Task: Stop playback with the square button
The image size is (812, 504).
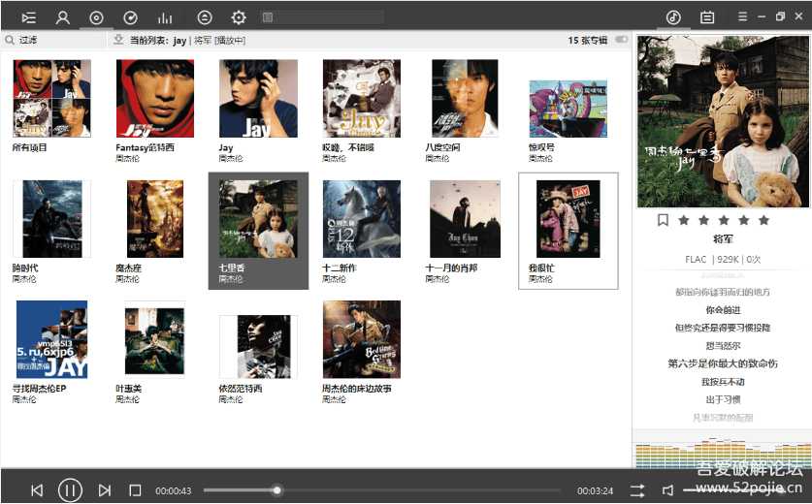Action: click(135, 490)
